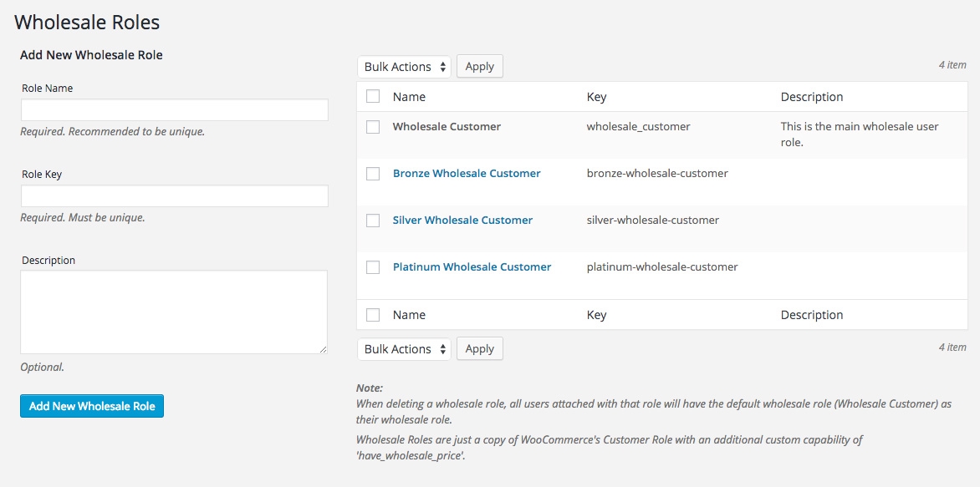Open the Bronze Wholesale Customer role
This screenshot has height=487, width=980.
click(x=467, y=174)
